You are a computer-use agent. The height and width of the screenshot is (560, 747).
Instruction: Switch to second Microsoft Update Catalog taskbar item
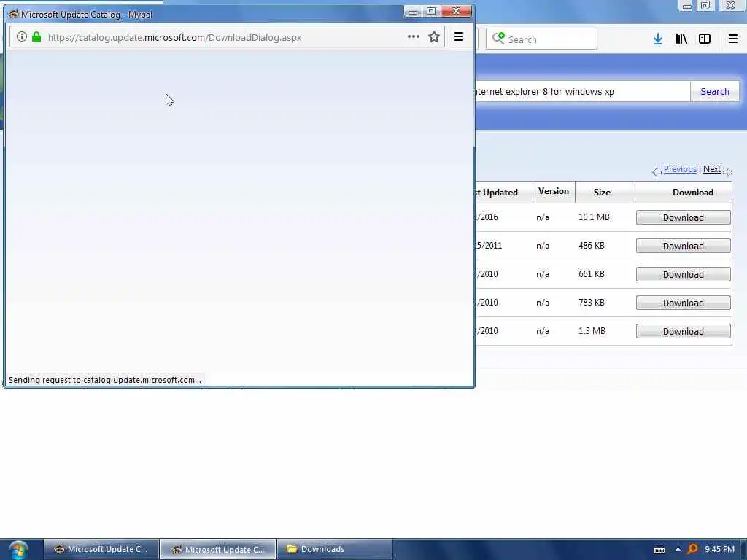pos(218,549)
